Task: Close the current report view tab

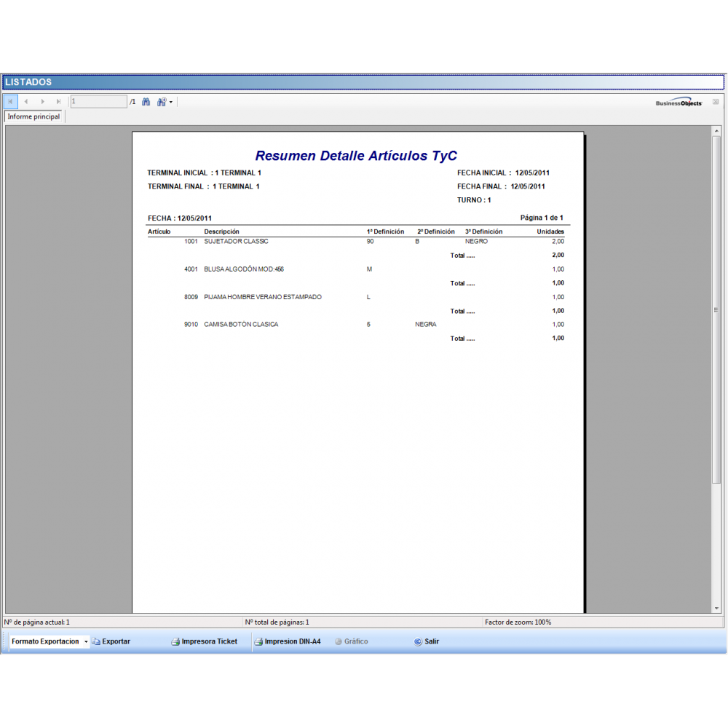Action: click(716, 102)
